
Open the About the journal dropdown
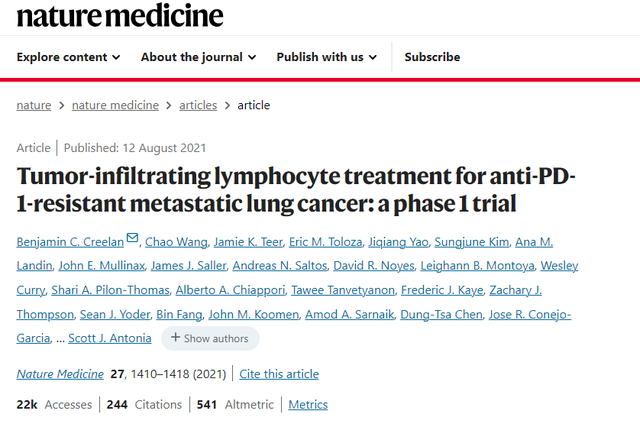coord(198,57)
